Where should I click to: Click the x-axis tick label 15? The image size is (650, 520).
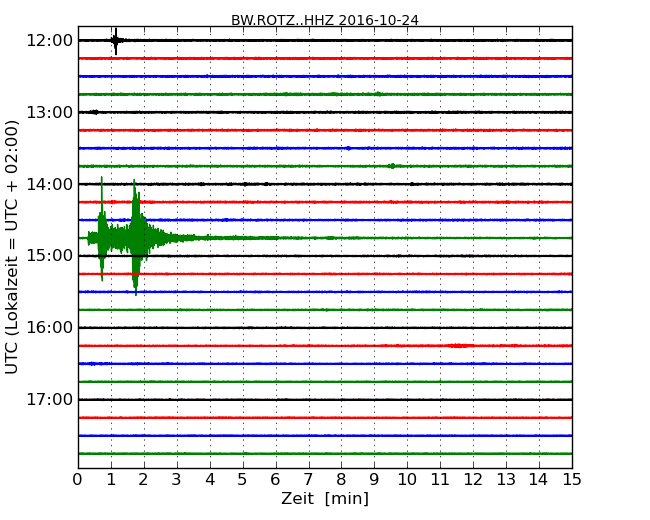click(572, 480)
